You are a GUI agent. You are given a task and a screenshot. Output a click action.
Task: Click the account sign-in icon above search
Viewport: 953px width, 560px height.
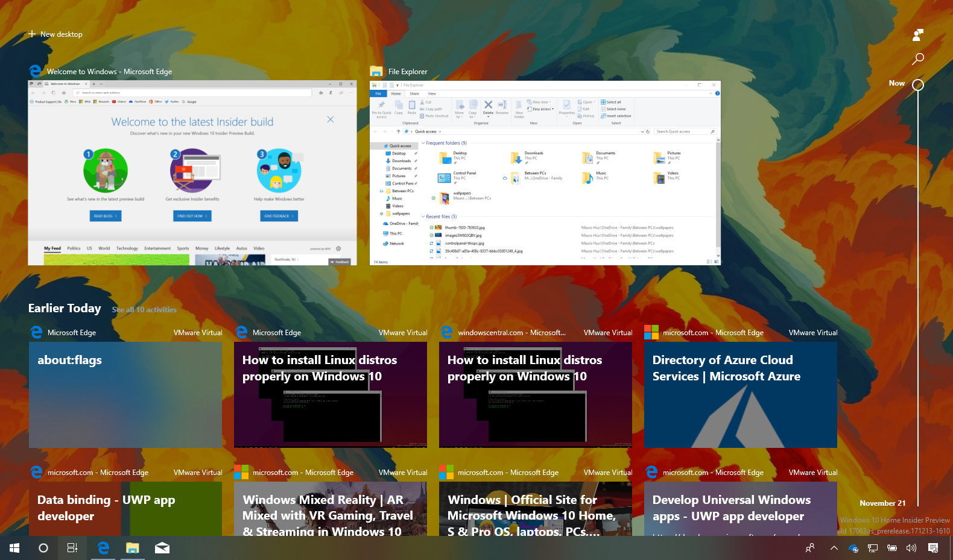pyautogui.click(x=917, y=35)
